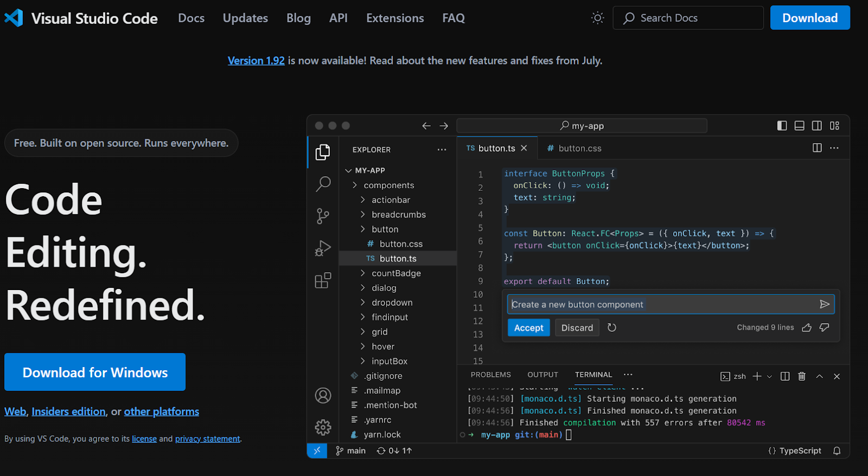868x476 pixels.
Task: Split the terminal panel
Action: point(784,376)
